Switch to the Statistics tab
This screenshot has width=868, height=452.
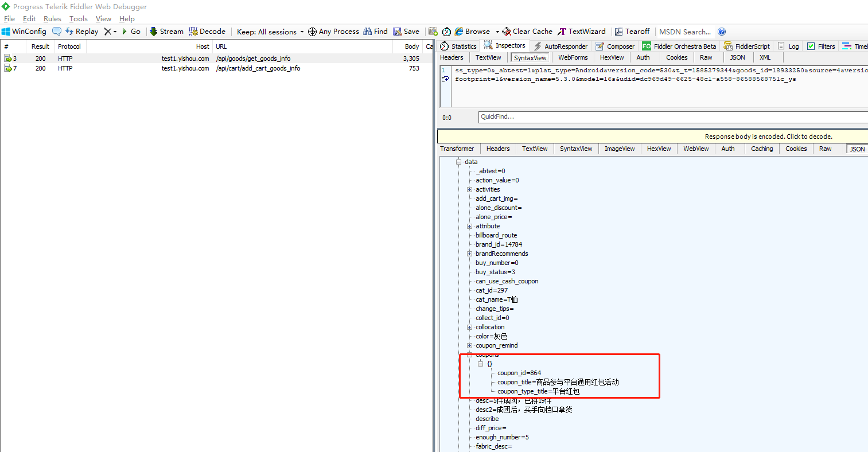click(x=458, y=46)
